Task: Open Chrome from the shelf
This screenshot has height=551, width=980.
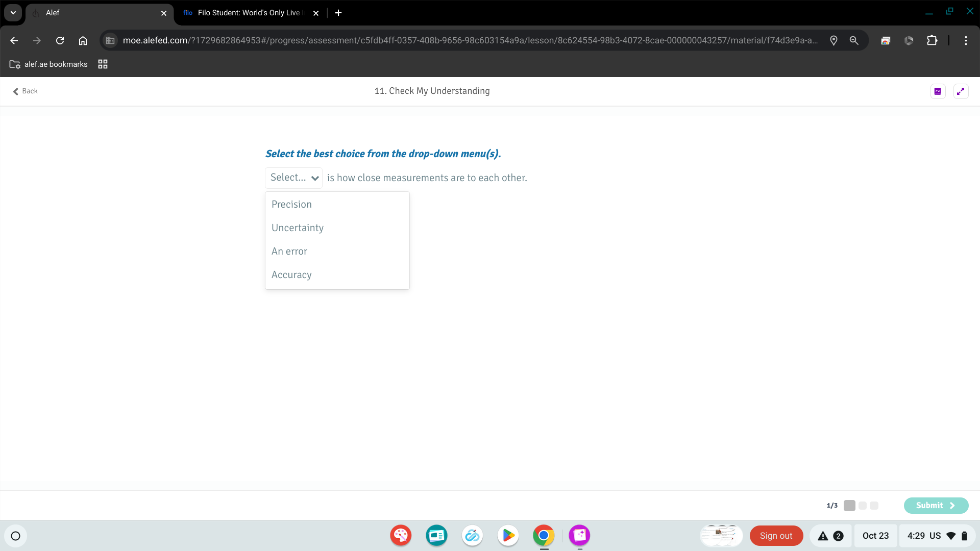Action: coord(544,536)
